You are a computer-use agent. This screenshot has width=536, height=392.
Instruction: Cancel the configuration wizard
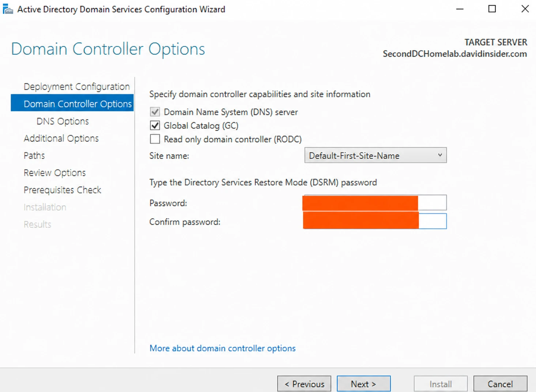(500, 384)
